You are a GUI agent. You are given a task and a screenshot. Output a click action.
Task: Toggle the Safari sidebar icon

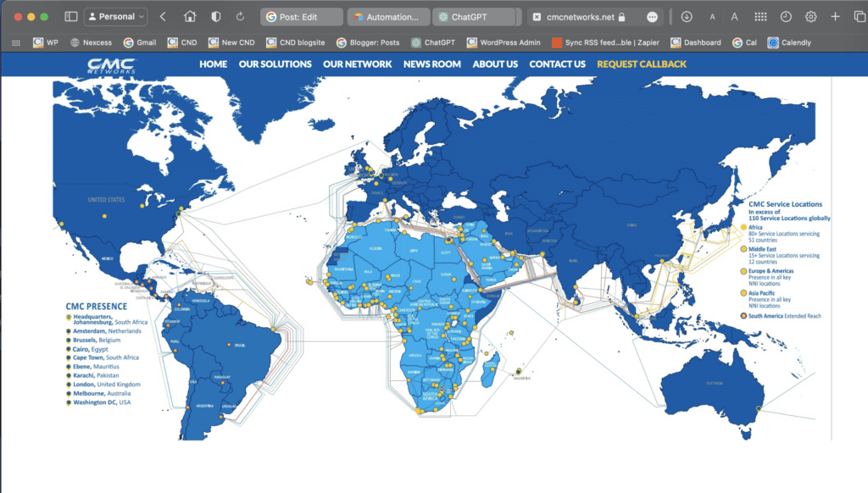(71, 17)
